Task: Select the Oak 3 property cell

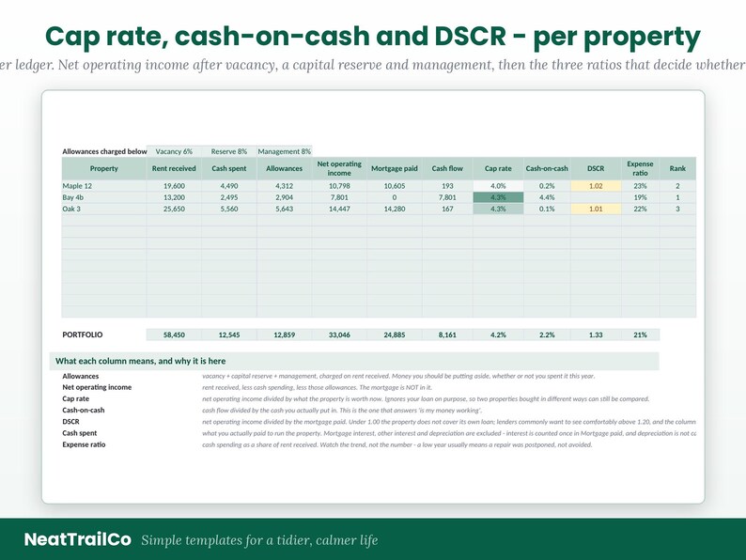Action: (103, 209)
